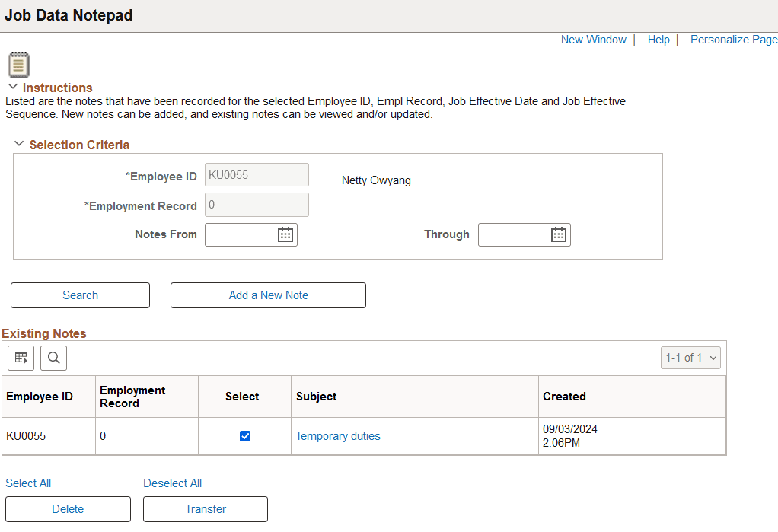
Task: Click the Select All link
Action: (28, 483)
